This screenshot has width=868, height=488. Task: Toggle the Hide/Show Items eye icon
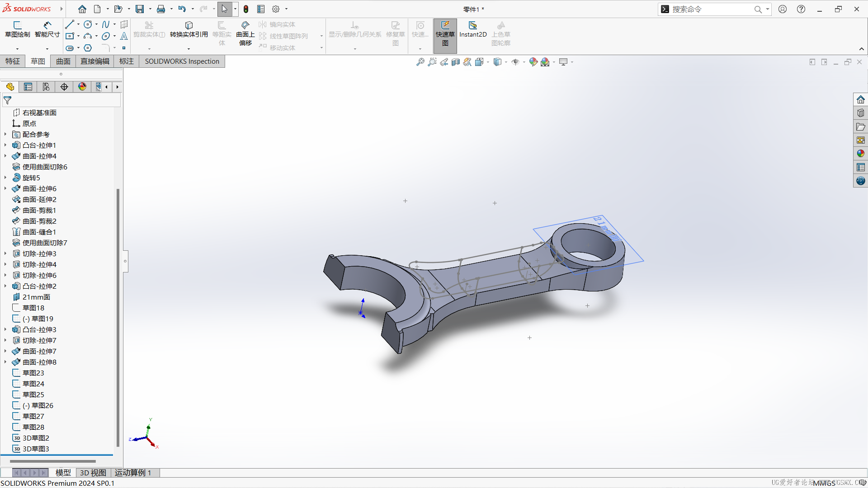tap(515, 62)
